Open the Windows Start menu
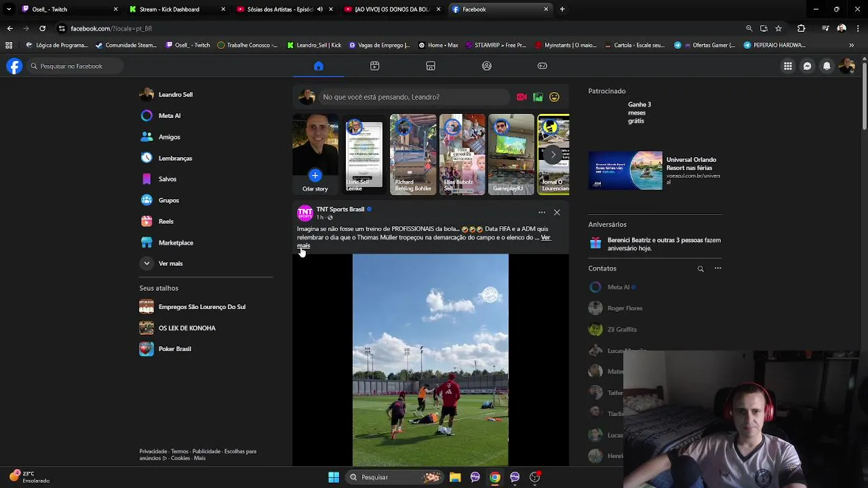Viewport: 868px width, 488px height. pyautogui.click(x=334, y=477)
